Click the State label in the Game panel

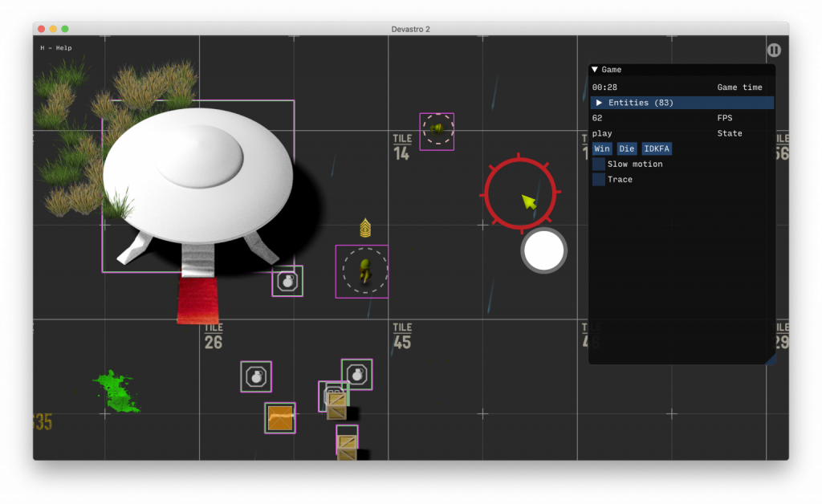[x=730, y=133]
